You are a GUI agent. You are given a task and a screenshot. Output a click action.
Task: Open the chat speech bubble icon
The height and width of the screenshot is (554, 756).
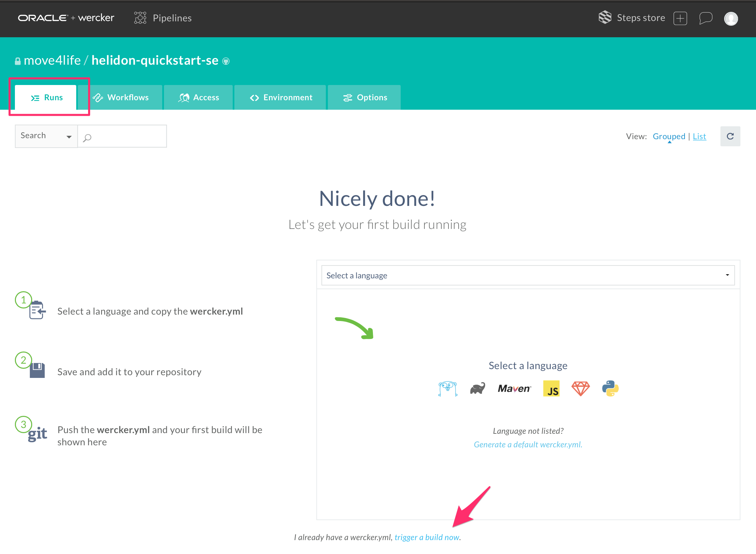coord(706,18)
